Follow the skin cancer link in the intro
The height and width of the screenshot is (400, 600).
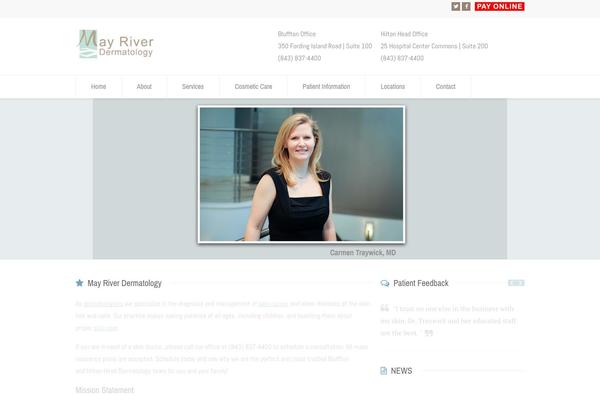pos(273,304)
